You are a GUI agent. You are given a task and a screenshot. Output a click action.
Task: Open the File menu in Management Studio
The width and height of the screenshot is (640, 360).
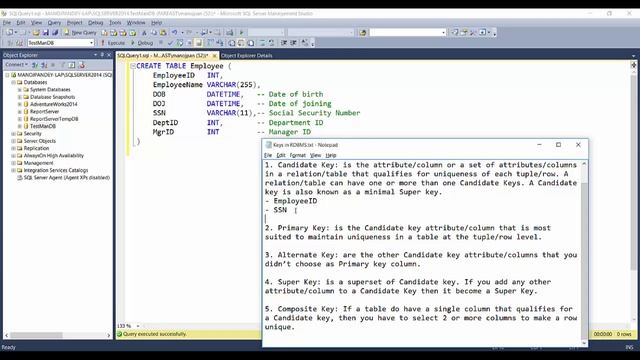coord(7,22)
